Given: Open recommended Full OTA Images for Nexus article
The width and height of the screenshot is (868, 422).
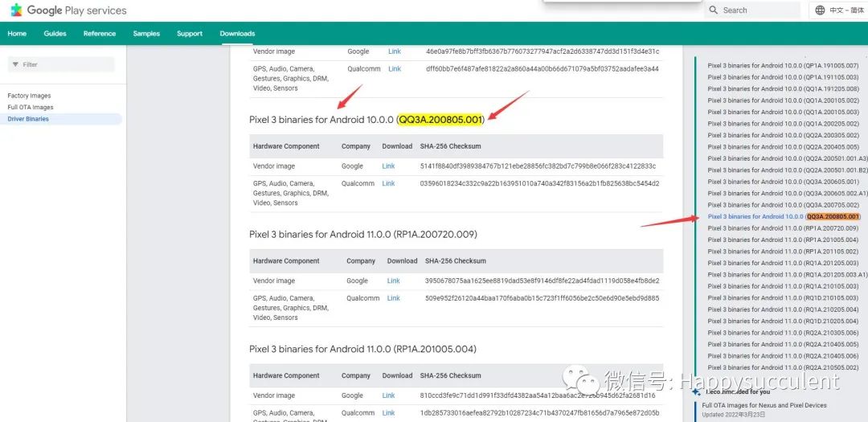Looking at the screenshot, I should coord(764,405).
